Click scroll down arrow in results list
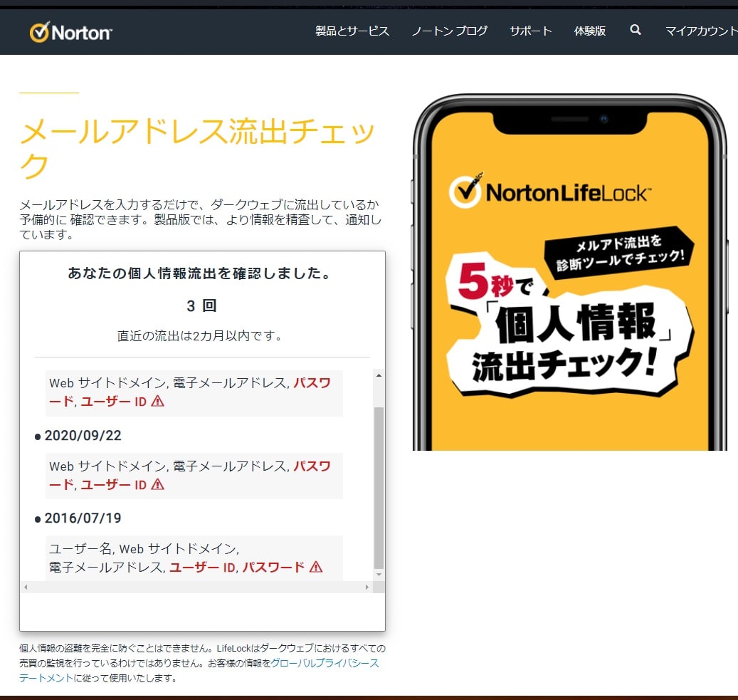The image size is (738, 700). point(379,575)
